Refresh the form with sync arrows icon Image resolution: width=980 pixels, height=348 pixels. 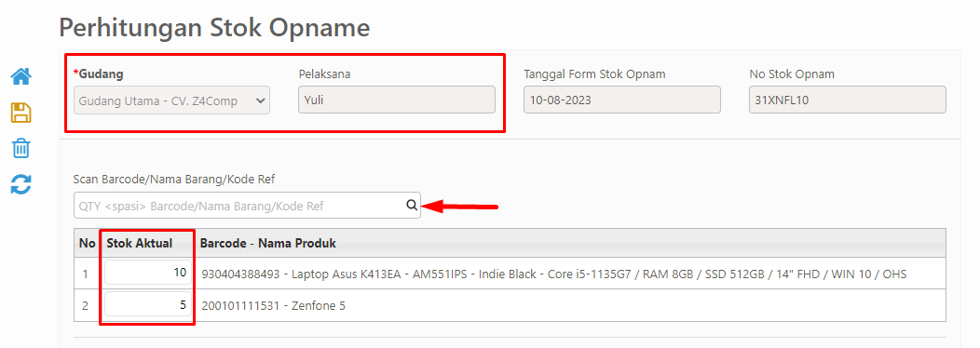(x=21, y=184)
